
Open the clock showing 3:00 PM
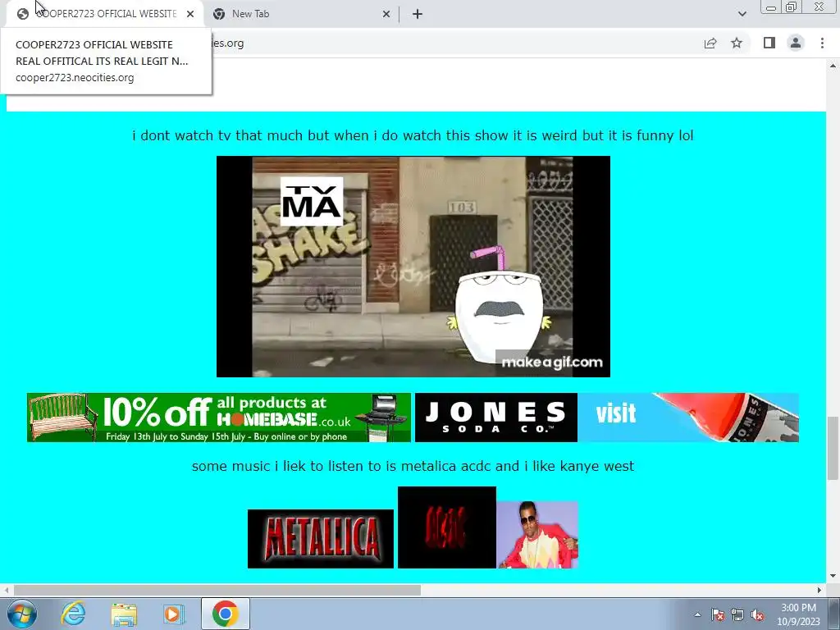click(798, 614)
